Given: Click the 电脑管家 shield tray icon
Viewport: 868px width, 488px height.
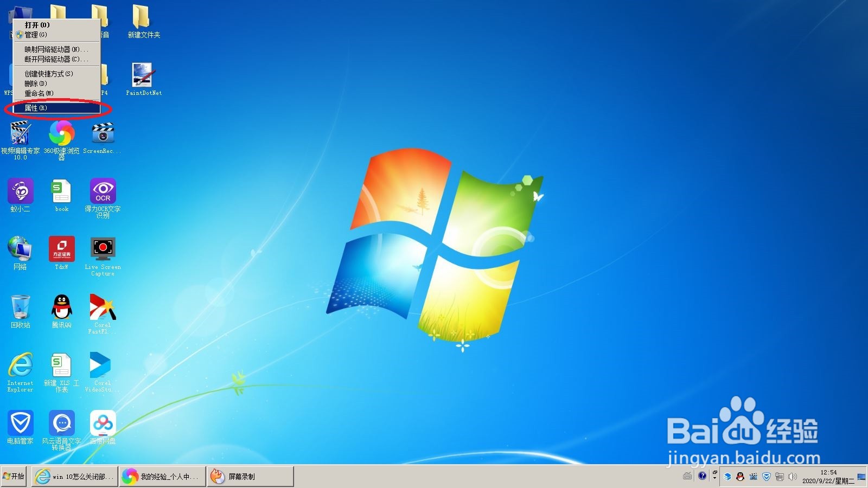Looking at the screenshot, I should coord(767,477).
